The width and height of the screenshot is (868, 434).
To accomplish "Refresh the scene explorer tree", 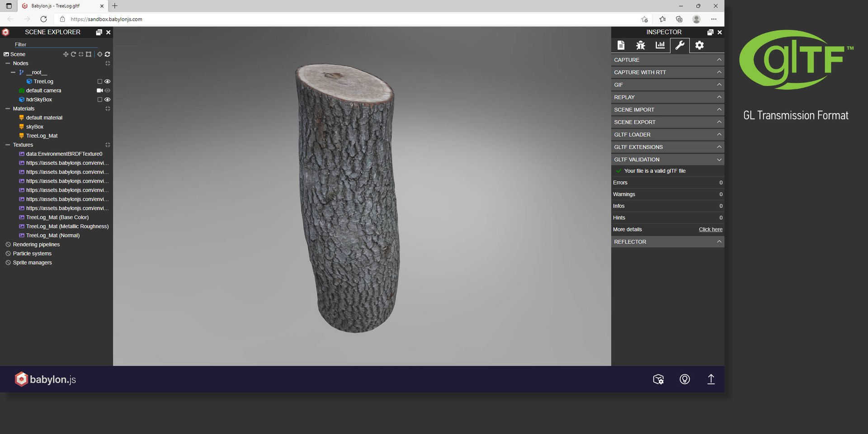I will click(108, 54).
